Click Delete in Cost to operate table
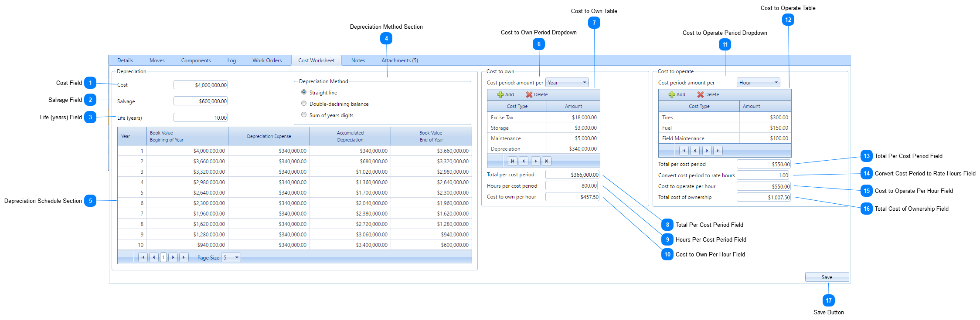The height and width of the screenshot is (320, 980). pyautogui.click(x=708, y=94)
